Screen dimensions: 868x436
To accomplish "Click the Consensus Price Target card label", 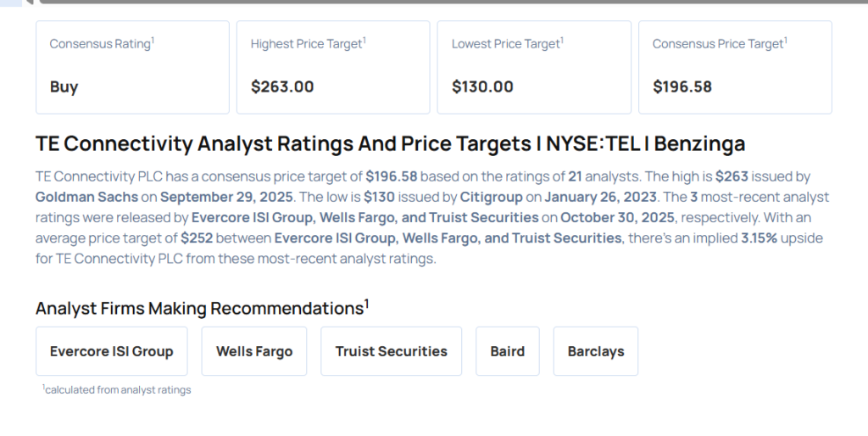I will click(x=718, y=44).
